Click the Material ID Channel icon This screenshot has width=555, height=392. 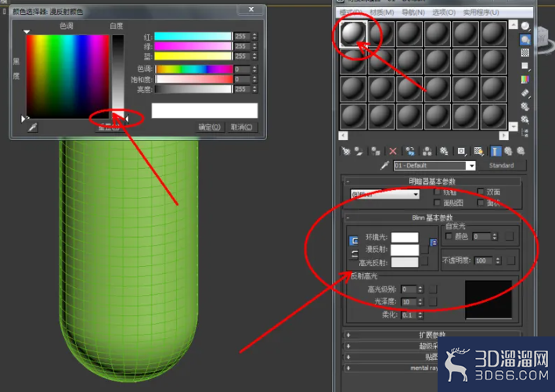click(x=461, y=152)
